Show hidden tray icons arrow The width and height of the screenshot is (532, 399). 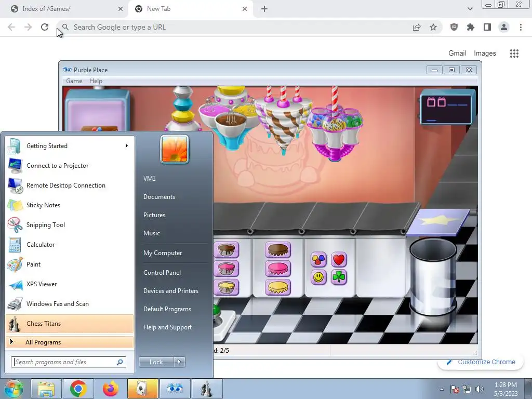(x=442, y=389)
